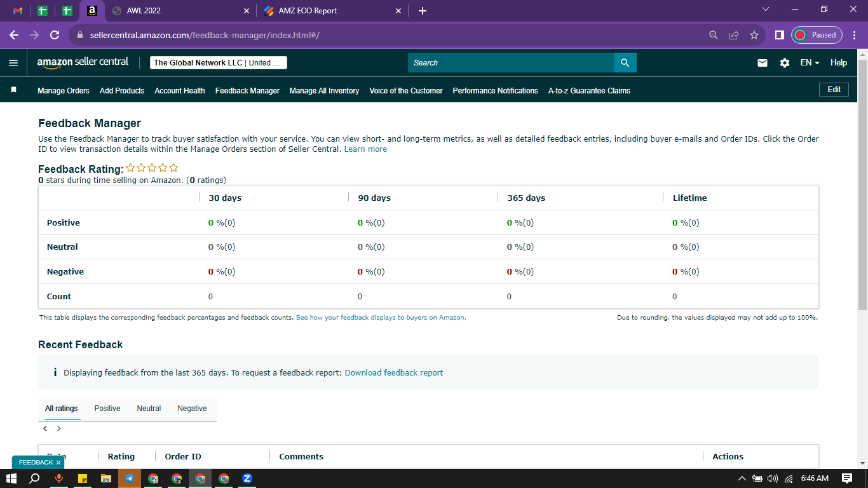This screenshot has width=868, height=488.
Task: Open Add Products in the navigation bar
Action: (122, 91)
